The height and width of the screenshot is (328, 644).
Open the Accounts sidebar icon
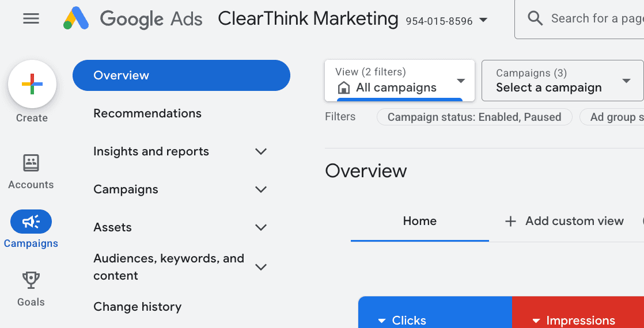pos(31,163)
